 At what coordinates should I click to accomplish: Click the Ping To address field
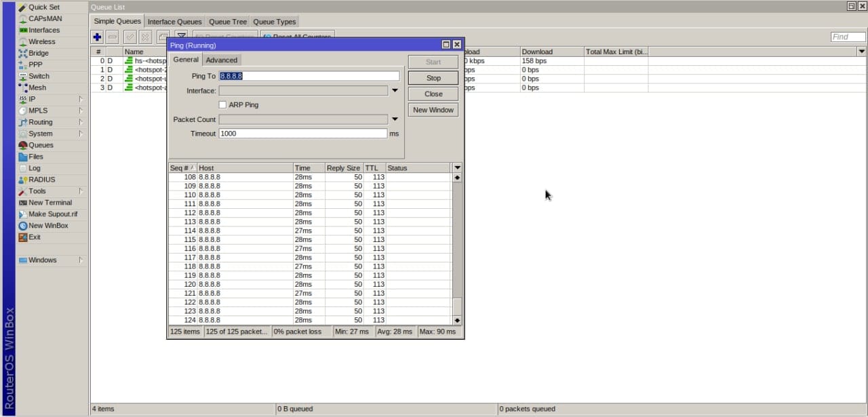(309, 76)
